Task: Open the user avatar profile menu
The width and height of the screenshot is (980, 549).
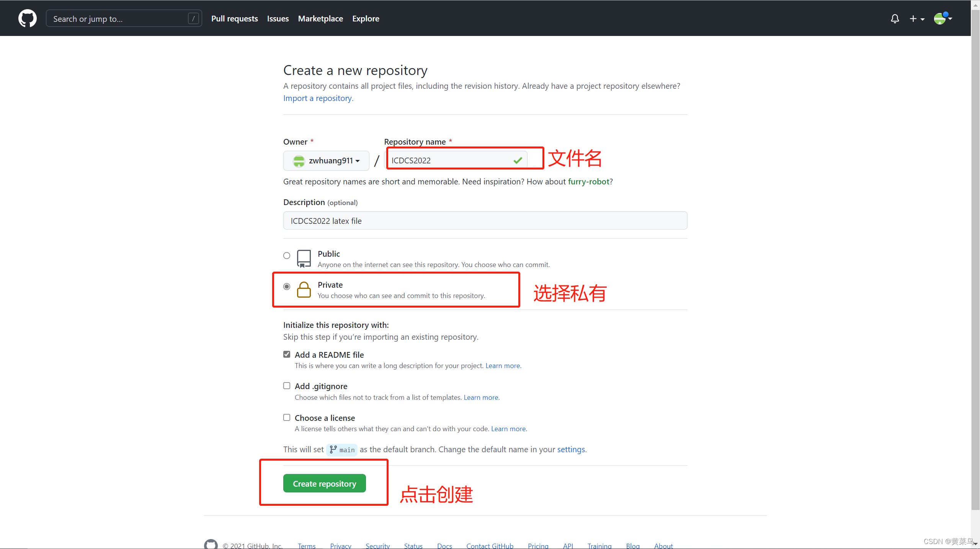Action: pyautogui.click(x=942, y=18)
